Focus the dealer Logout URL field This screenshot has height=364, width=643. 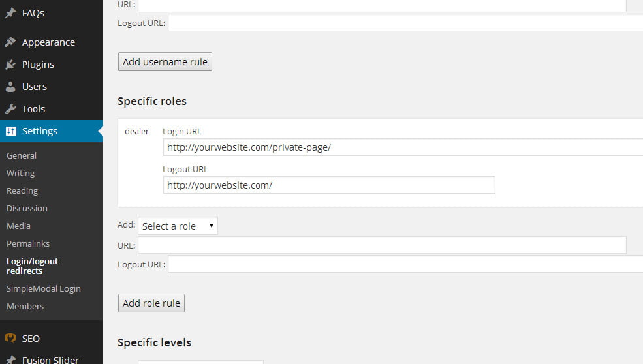(x=329, y=185)
